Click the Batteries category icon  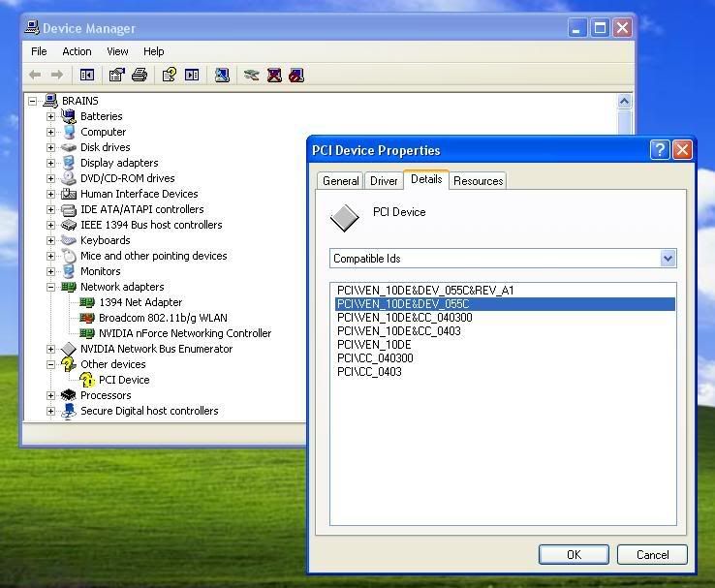pos(69,116)
